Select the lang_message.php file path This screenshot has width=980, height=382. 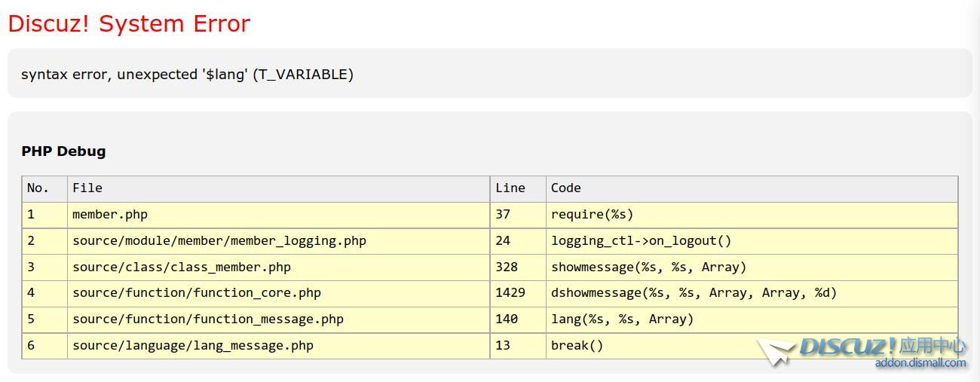coord(193,346)
